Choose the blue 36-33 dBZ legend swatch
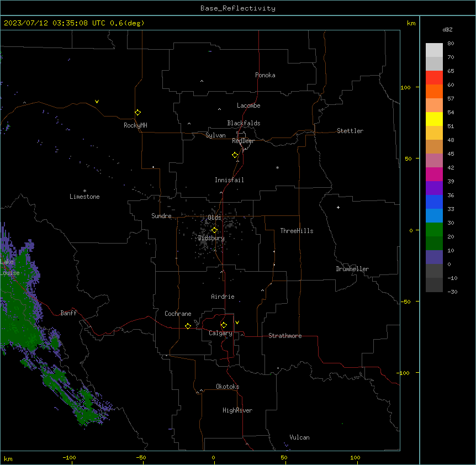This screenshot has width=476, height=465. pos(434,202)
